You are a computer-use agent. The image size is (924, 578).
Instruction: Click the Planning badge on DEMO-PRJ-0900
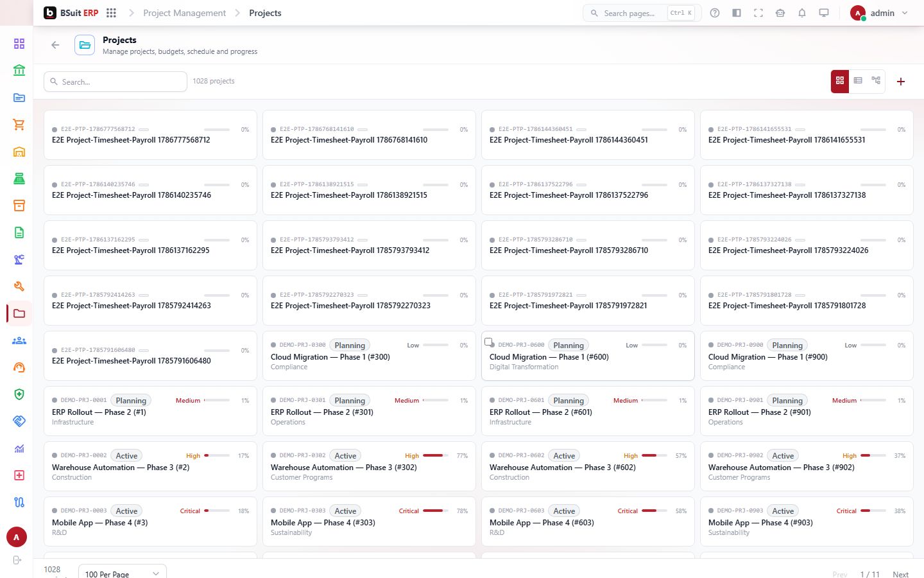787,346
